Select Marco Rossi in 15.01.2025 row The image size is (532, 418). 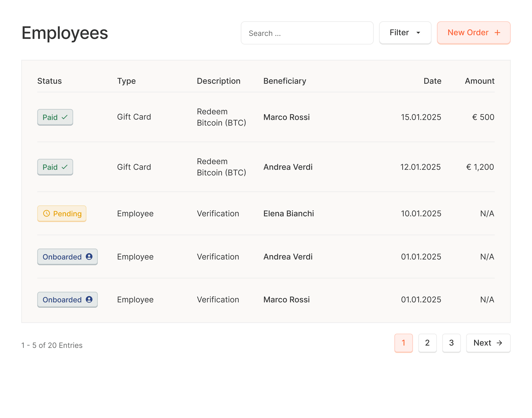[x=286, y=117]
